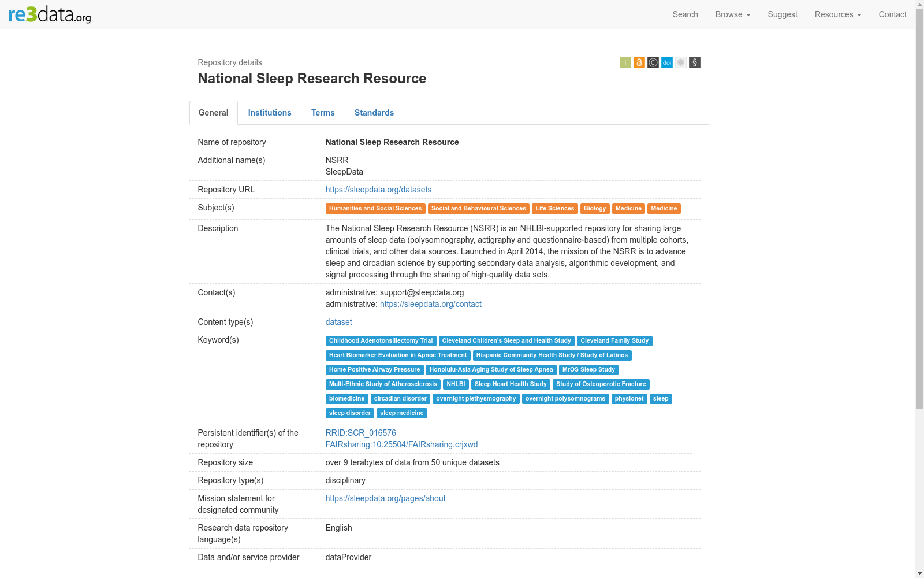The image size is (924, 578).
Task: Click the English language value
Action: coord(339,528)
